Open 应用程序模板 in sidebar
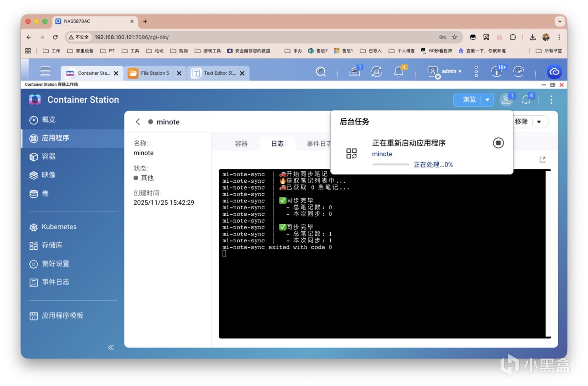Image resolution: width=588 pixels, height=386 pixels. pyautogui.click(x=73, y=315)
